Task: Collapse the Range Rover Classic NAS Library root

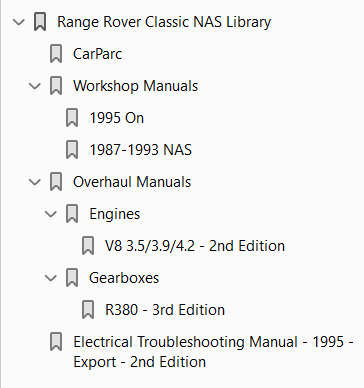Action: pos(19,22)
